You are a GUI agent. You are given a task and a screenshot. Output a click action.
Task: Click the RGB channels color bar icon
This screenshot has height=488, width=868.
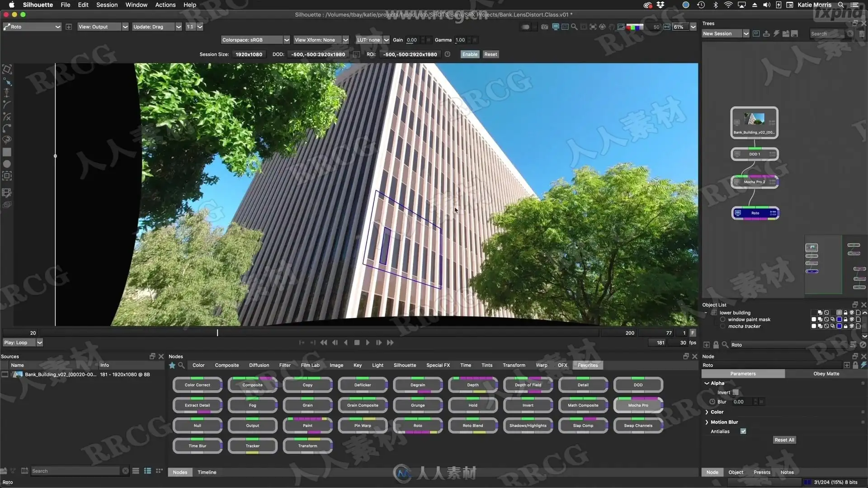tap(635, 27)
